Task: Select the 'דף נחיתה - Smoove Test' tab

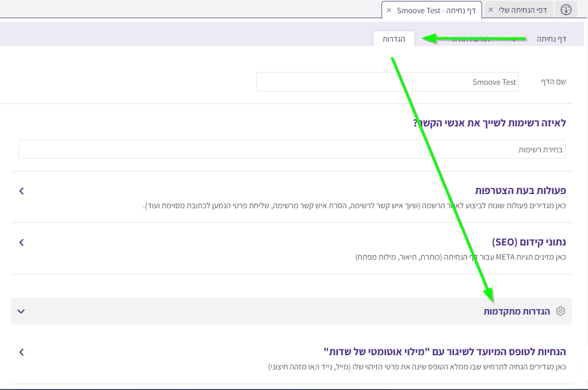Action: click(x=433, y=10)
